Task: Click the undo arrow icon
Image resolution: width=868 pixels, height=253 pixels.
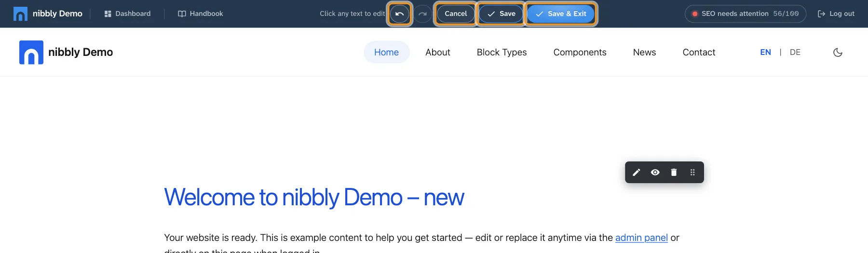Action: pos(400,14)
